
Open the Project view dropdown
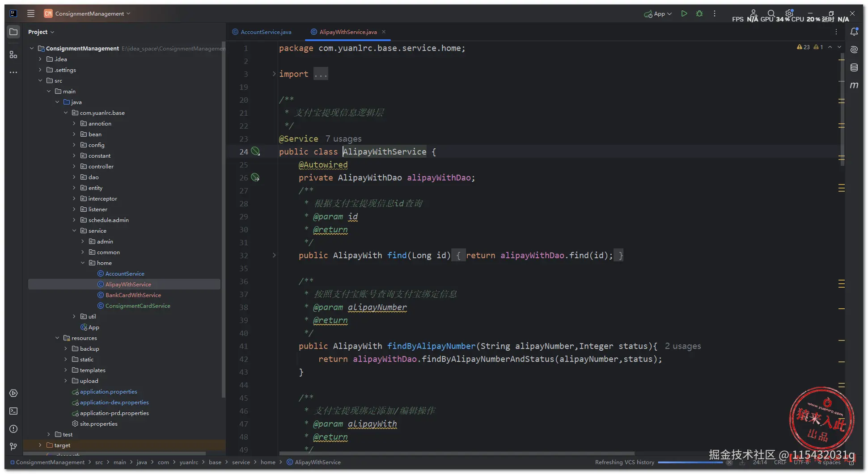41,32
